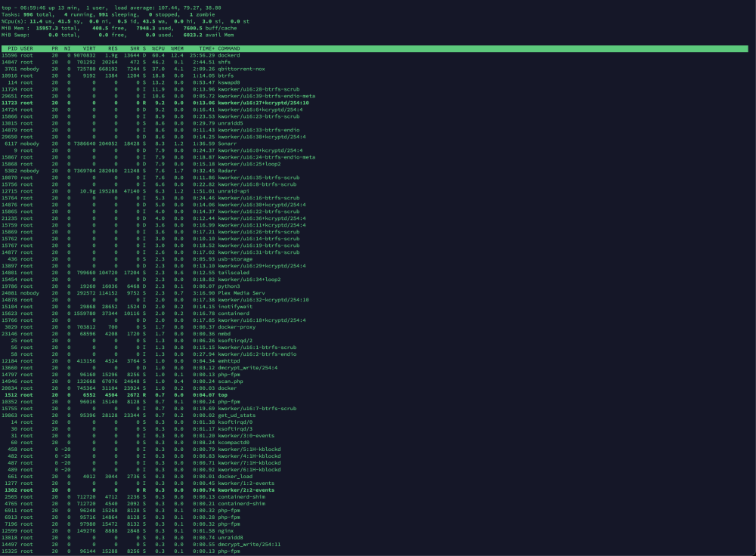The image size is (756, 556).
Task: Click the python3 process name
Action: (229, 286)
